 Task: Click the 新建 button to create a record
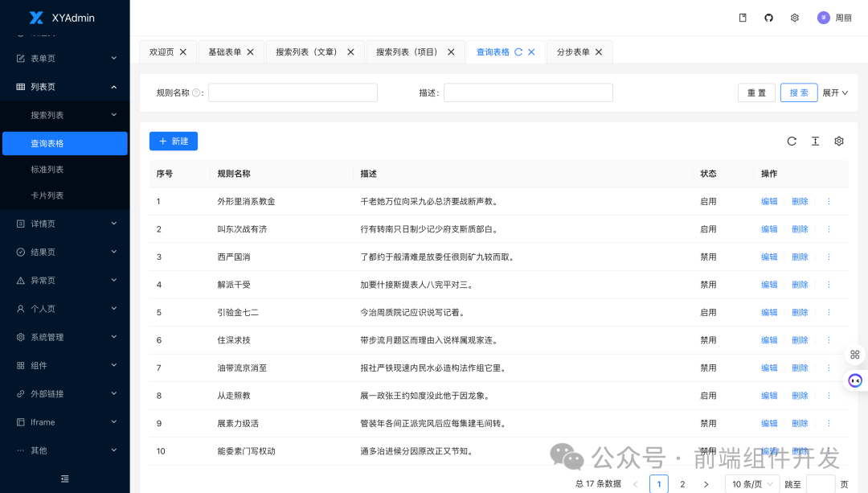tap(173, 141)
